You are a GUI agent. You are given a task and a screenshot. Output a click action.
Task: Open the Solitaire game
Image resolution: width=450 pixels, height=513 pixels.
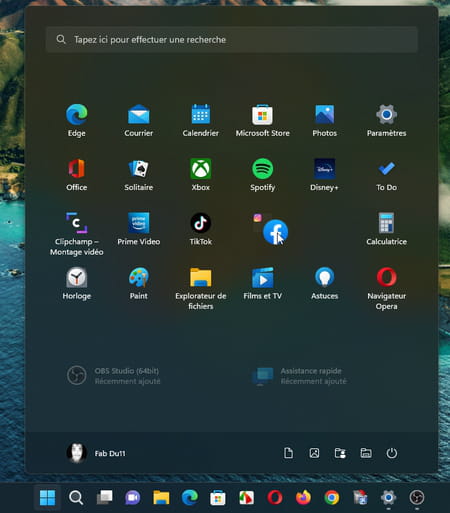coord(139,175)
